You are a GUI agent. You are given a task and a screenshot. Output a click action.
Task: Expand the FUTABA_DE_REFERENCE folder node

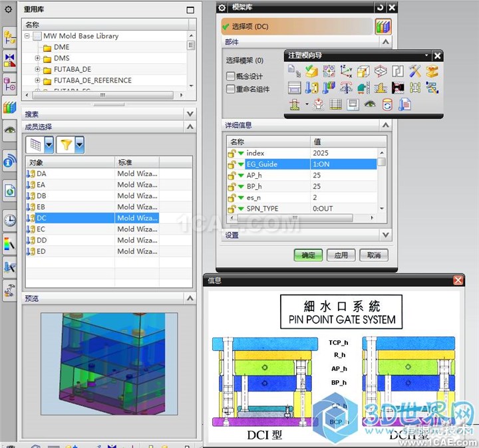point(37,80)
